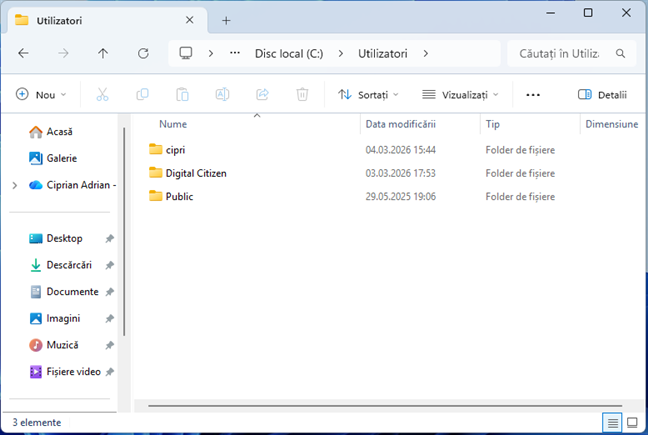Image resolution: width=648 pixels, height=435 pixels.
Task: Show hidden path segments via the ellipsis
Action: 235,53
